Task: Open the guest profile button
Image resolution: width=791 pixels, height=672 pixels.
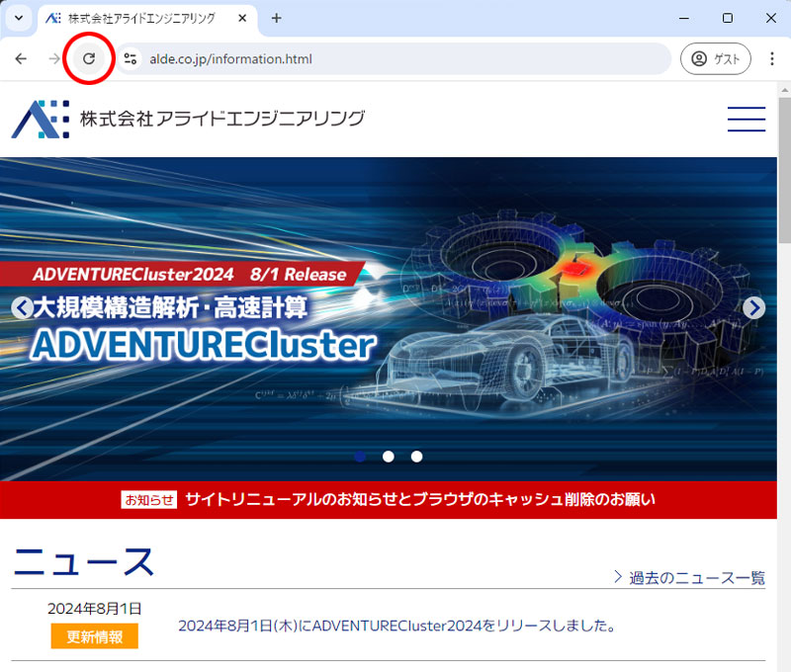Action: (x=715, y=59)
